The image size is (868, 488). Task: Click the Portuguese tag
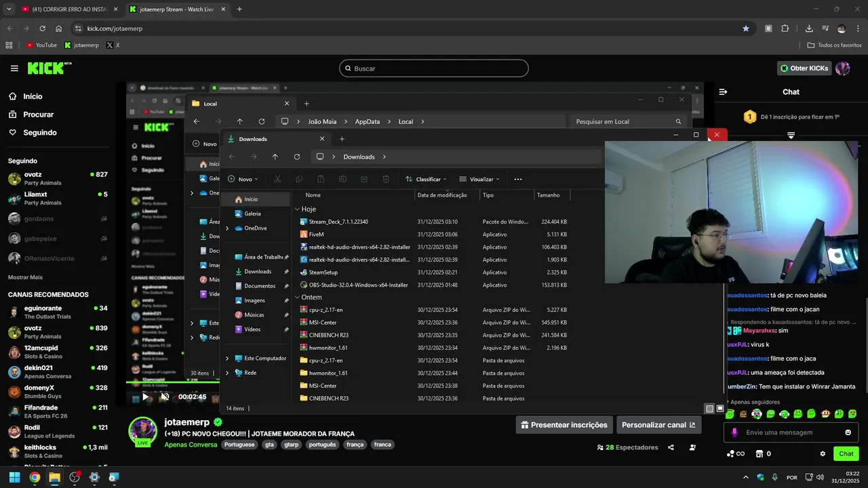[241, 445]
